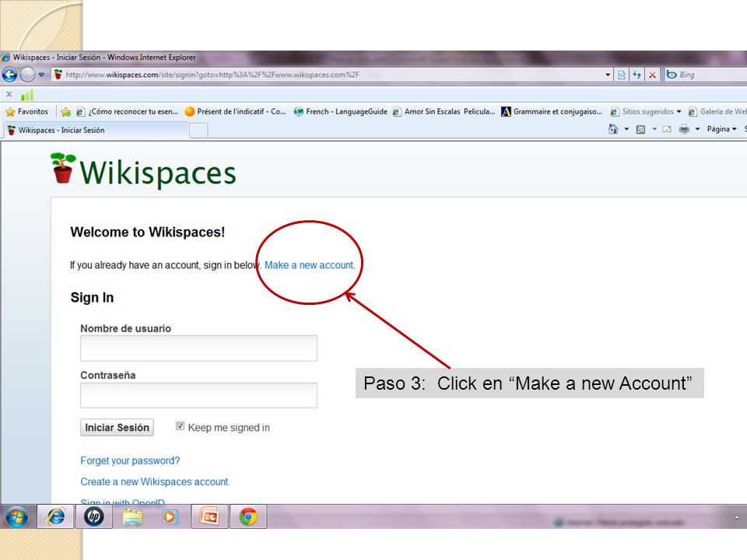Click the Home icon in the command bar
Viewport: 747px width, 560px height.
tap(613, 129)
